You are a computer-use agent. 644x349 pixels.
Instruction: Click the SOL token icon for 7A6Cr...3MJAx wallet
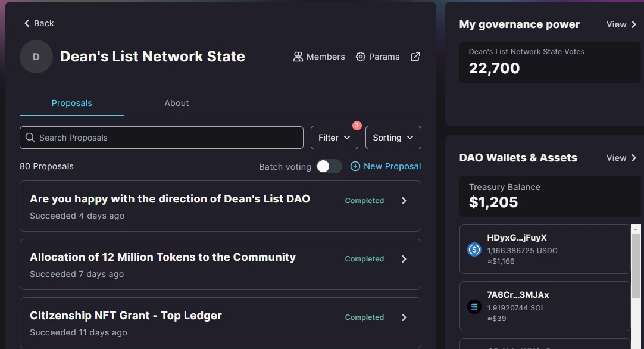(x=474, y=307)
